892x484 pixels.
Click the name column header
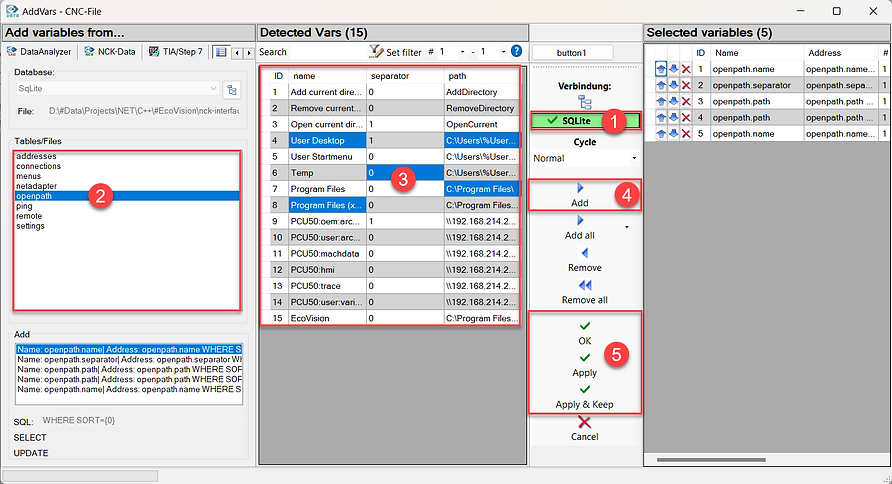point(328,76)
